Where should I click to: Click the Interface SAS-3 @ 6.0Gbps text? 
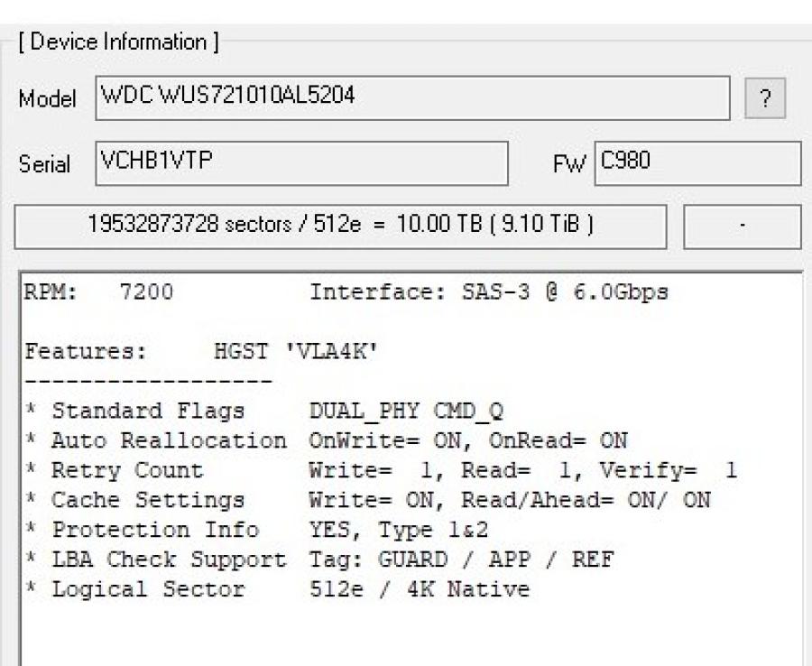point(488,292)
